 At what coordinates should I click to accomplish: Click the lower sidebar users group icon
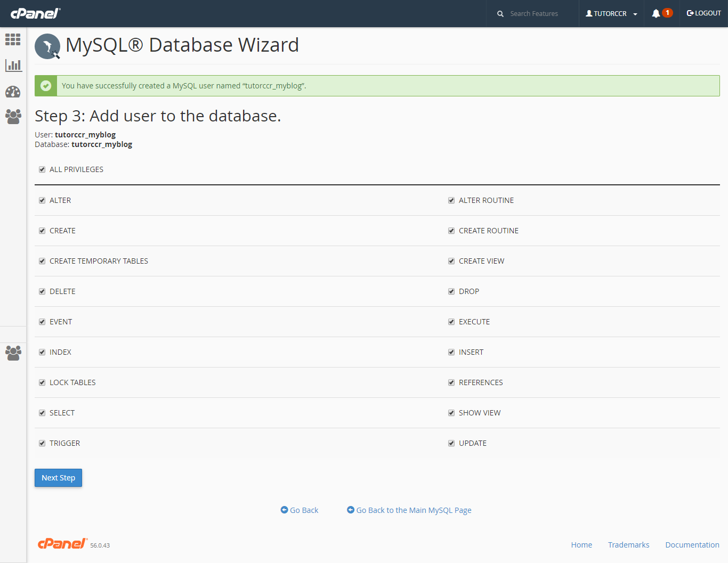pyautogui.click(x=13, y=353)
